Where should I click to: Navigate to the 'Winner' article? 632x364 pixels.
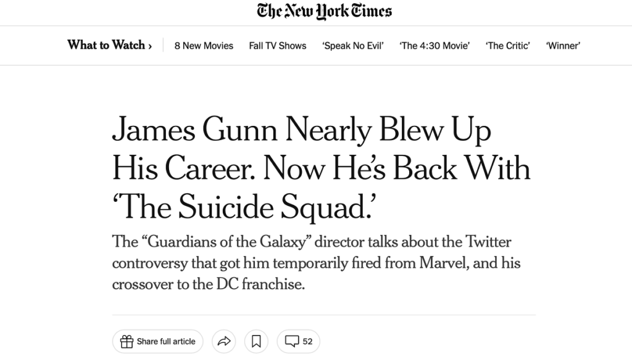[x=562, y=46]
